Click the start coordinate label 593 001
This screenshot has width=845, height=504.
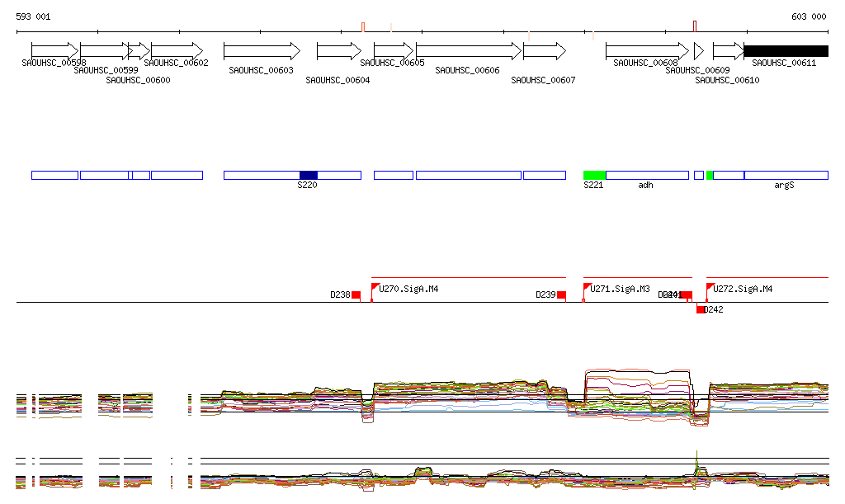pos(33,16)
